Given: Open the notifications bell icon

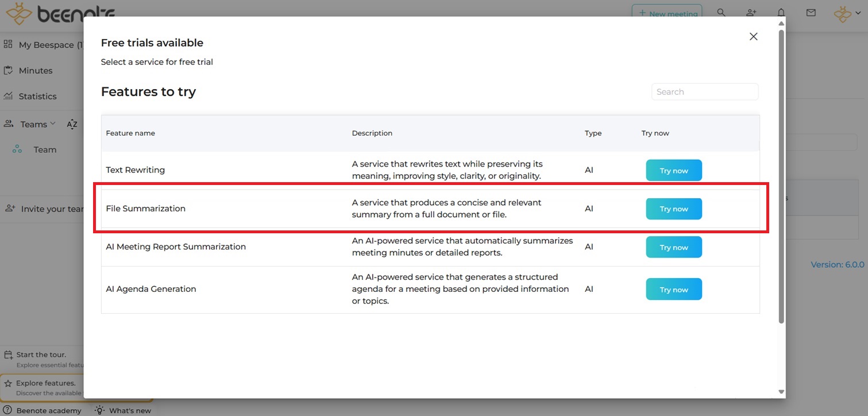Looking at the screenshot, I should [x=781, y=13].
